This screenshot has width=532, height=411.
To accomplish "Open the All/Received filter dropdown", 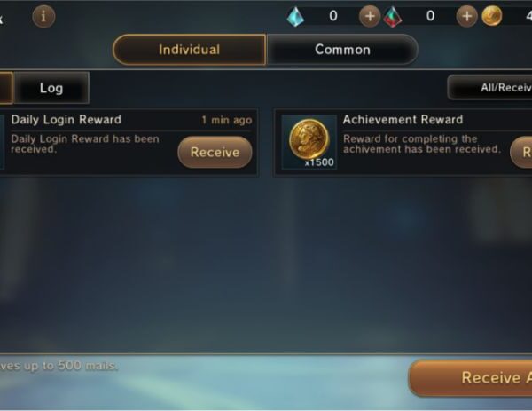I will [x=490, y=88].
